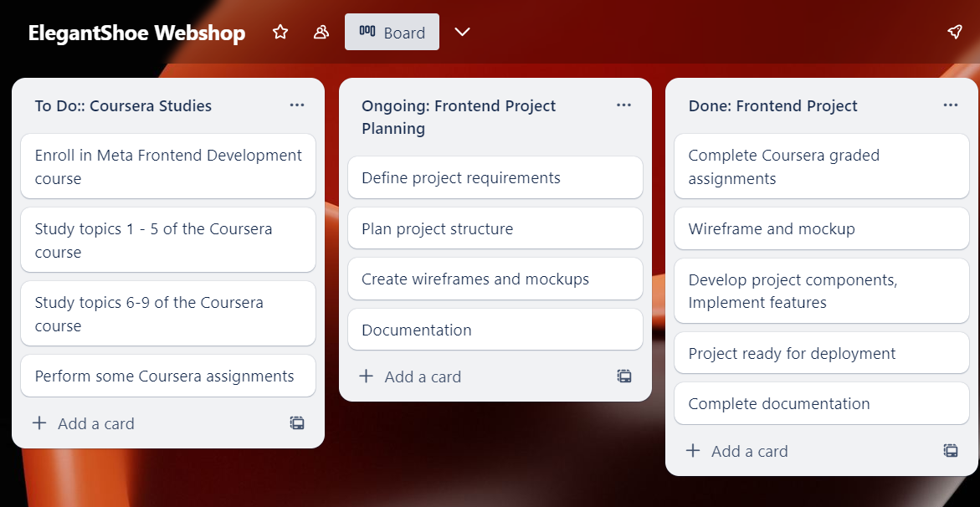Click Add a card under Documentation
This screenshot has height=507, width=980.
tap(422, 376)
